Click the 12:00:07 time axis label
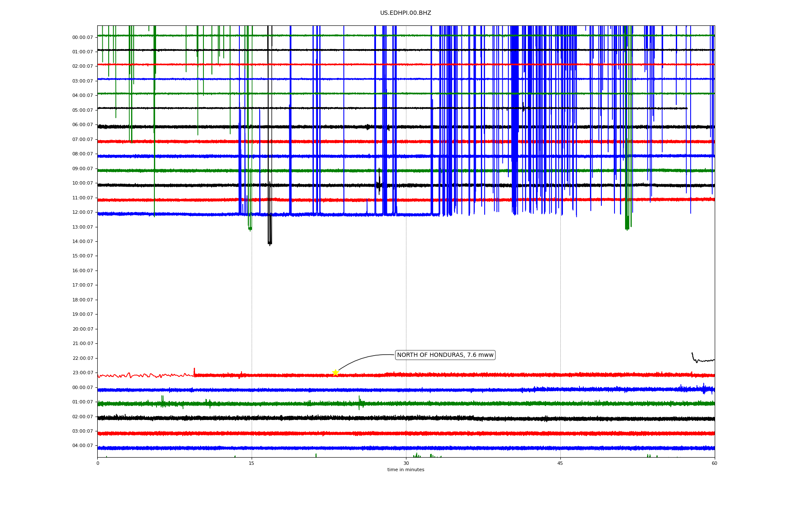This screenshot has width=812, height=508. pyautogui.click(x=82, y=213)
